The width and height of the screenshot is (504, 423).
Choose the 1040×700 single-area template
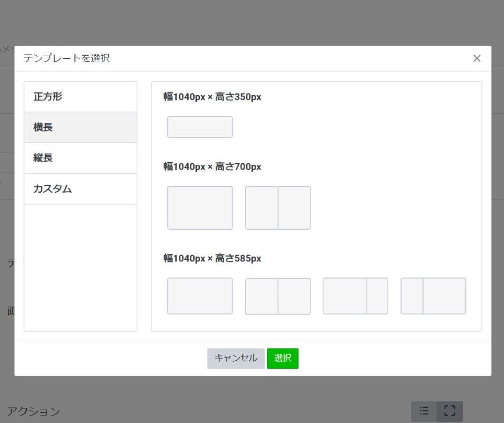click(199, 208)
